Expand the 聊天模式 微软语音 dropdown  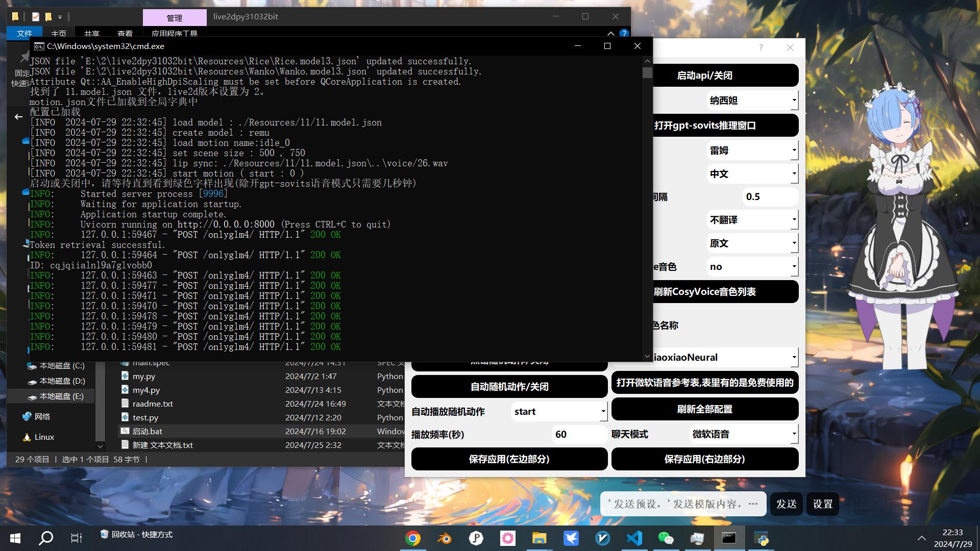(x=744, y=434)
